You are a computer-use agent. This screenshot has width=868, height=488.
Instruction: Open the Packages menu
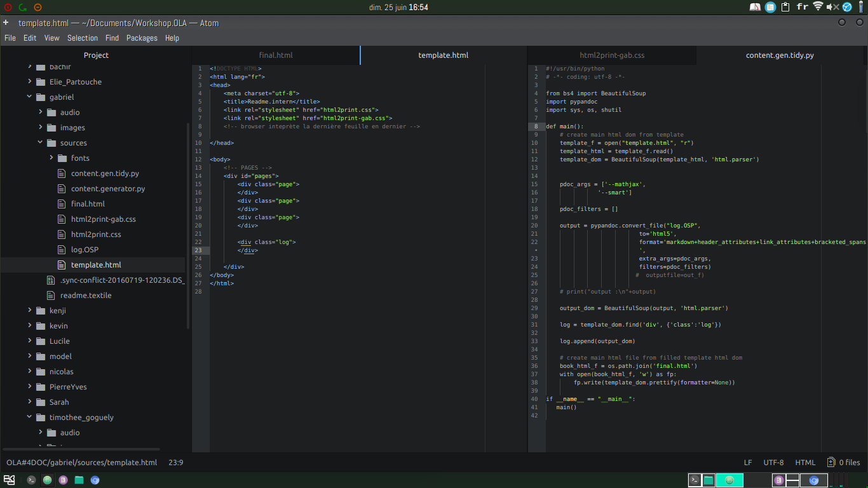click(142, 38)
